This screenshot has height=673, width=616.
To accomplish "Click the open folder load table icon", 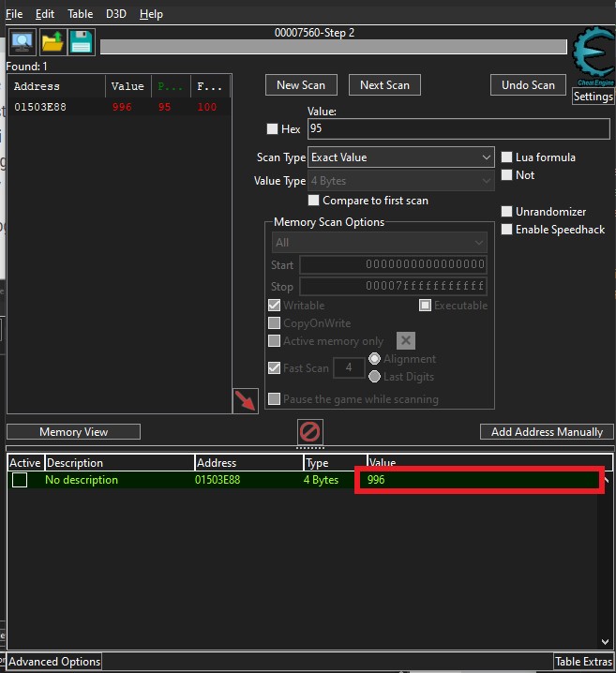I will (x=52, y=42).
